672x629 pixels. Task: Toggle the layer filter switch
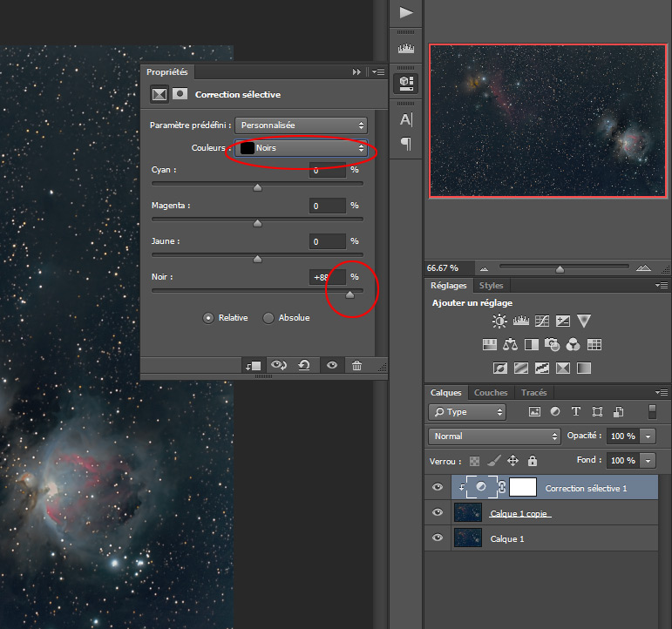tap(652, 411)
